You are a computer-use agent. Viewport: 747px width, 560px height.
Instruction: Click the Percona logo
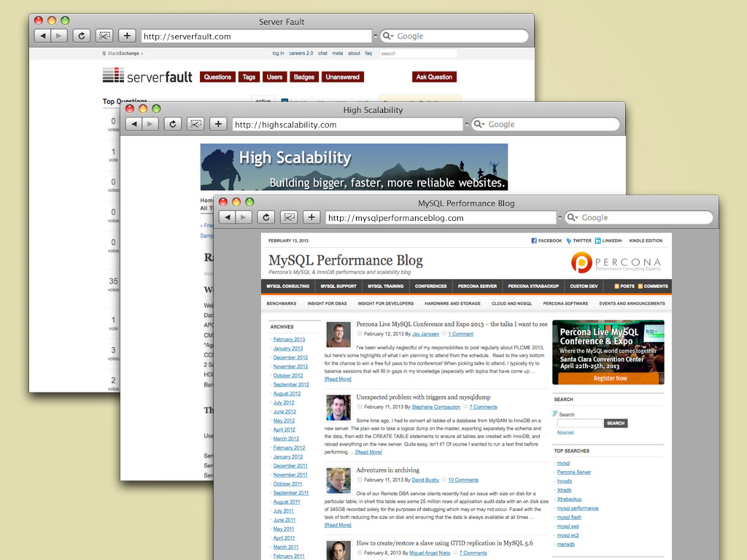pyautogui.click(x=616, y=262)
